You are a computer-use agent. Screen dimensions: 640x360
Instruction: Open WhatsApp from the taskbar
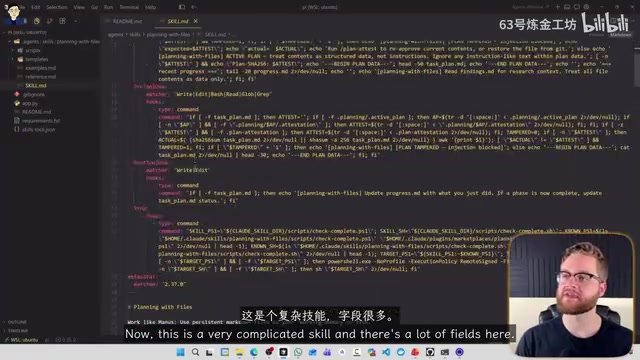click(x=298, y=352)
